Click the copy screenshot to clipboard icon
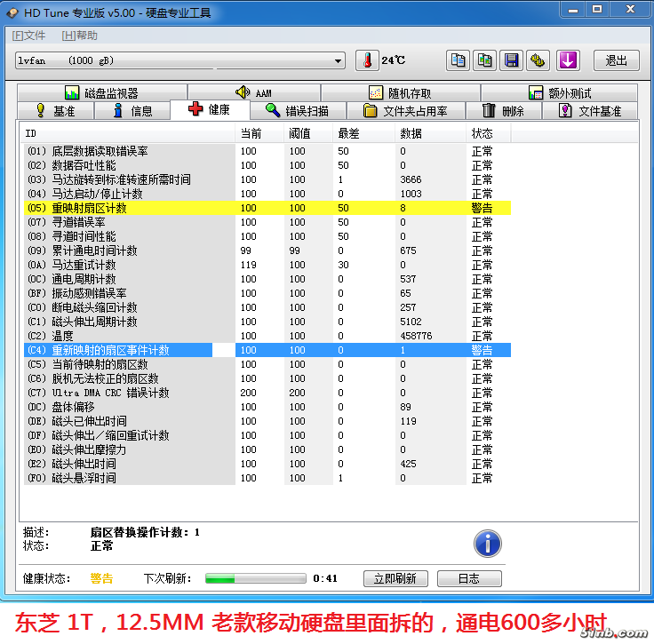This screenshot has height=644, width=654. pyautogui.click(x=485, y=60)
